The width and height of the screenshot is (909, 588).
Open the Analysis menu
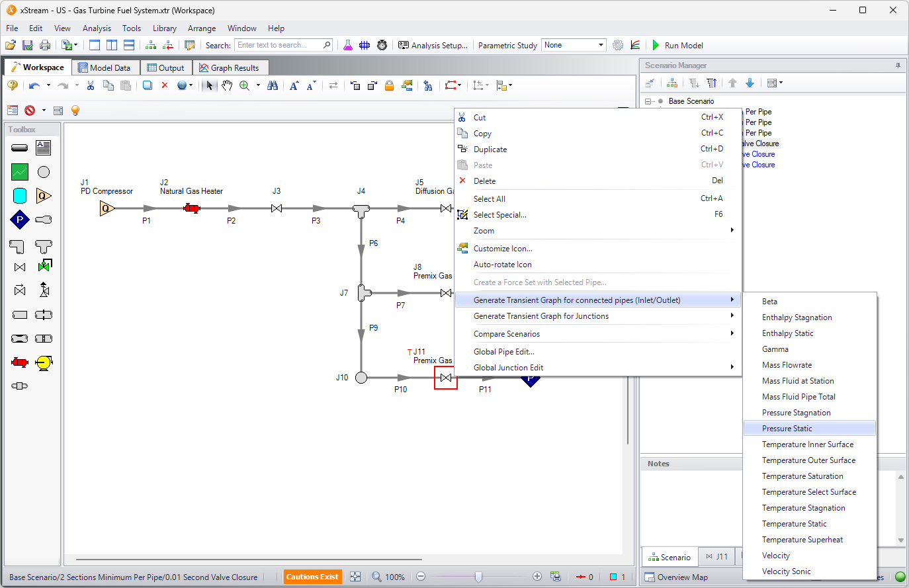[97, 28]
